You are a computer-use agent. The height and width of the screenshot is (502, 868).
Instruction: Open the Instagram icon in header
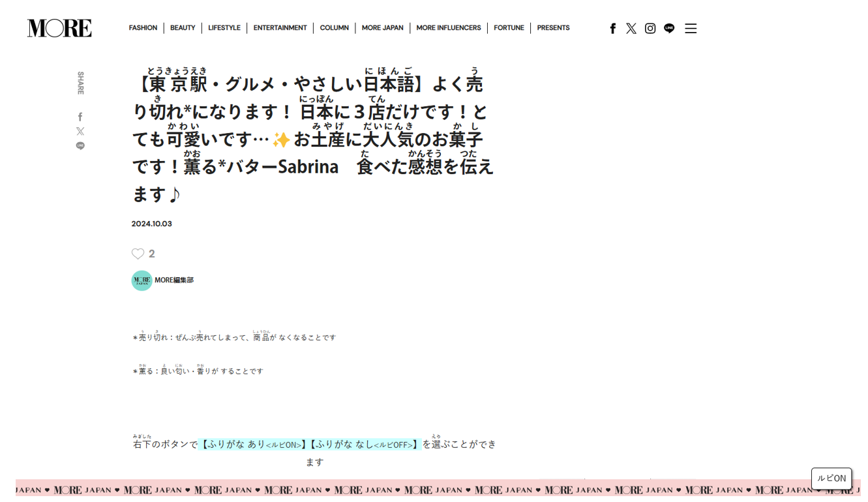650,28
